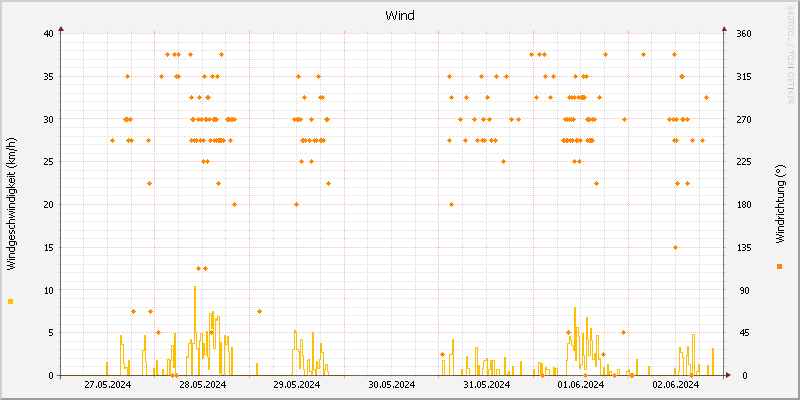Click the left axis value 20
Image resolution: width=800 pixels, height=400 pixels.
48,205
